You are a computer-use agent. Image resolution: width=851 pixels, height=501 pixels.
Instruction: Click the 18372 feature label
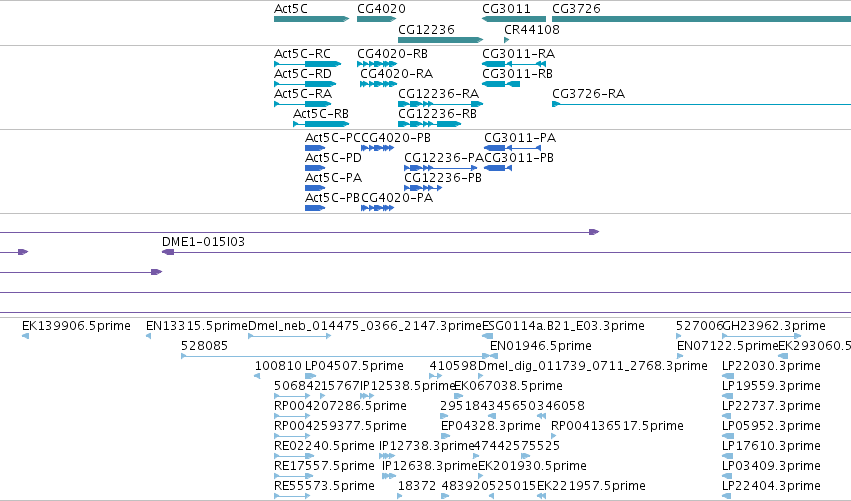coord(417,486)
